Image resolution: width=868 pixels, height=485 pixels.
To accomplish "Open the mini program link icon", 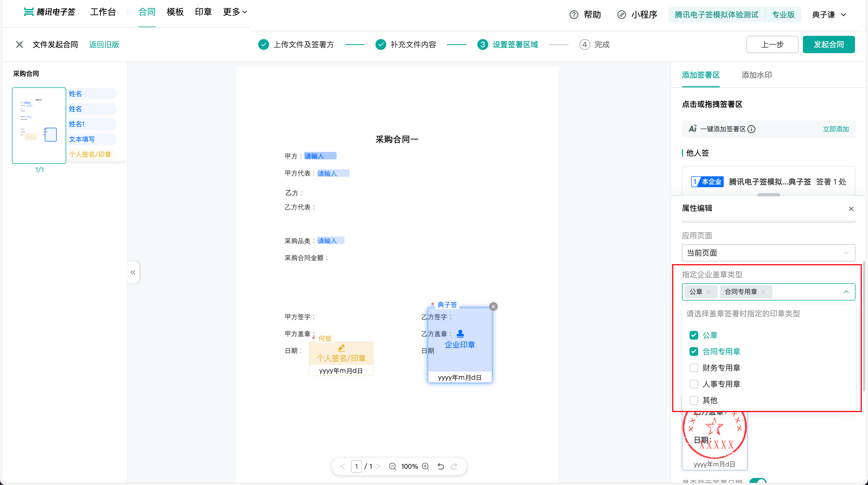I will click(621, 14).
